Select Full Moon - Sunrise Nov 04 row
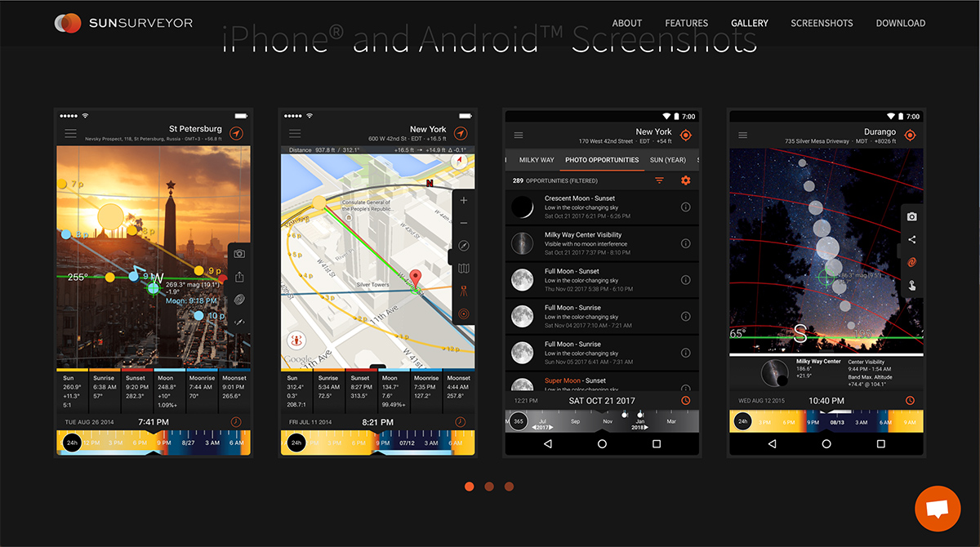Screen dimensions: 980x547 [602, 317]
